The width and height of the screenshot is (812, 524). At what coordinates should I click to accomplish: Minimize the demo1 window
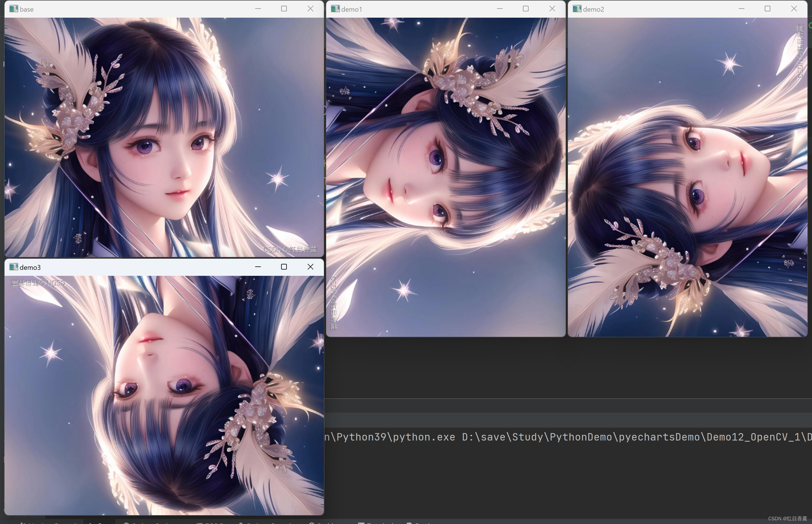coord(500,9)
